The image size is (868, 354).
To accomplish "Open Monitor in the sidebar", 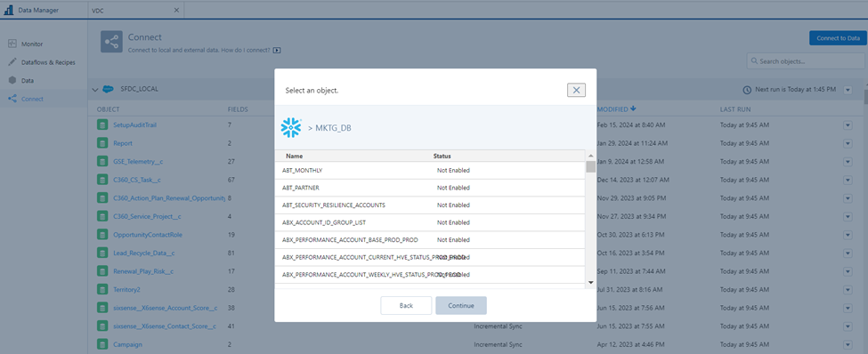I will point(32,44).
